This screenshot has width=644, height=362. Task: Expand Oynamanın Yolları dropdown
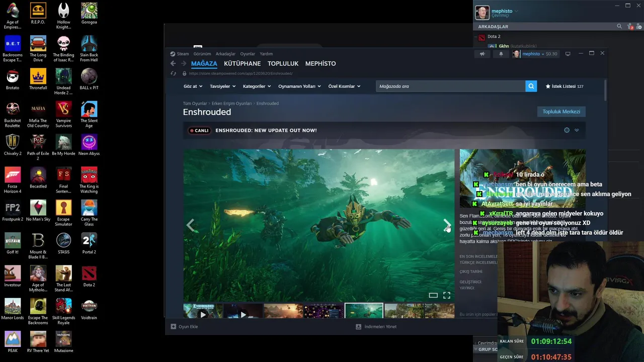(300, 86)
